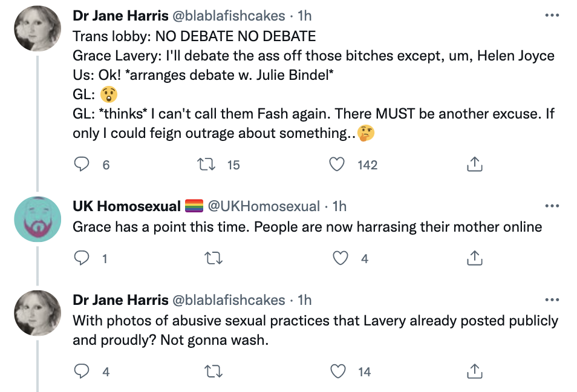This screenshot has height=392, width=577.
Task: Open the first tweet's Dr Jane Harris avatar
Action: tap(37, 28)
